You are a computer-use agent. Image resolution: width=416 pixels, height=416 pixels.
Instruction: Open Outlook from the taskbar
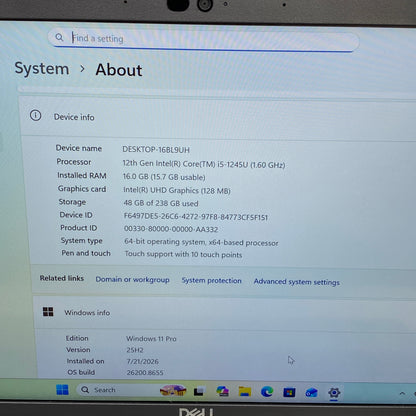(311, 393)
